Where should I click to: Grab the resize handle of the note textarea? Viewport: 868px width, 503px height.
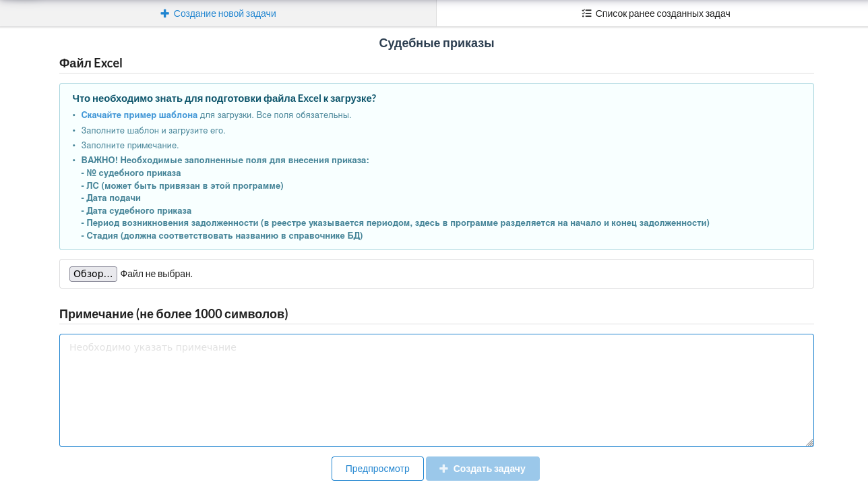809,442
